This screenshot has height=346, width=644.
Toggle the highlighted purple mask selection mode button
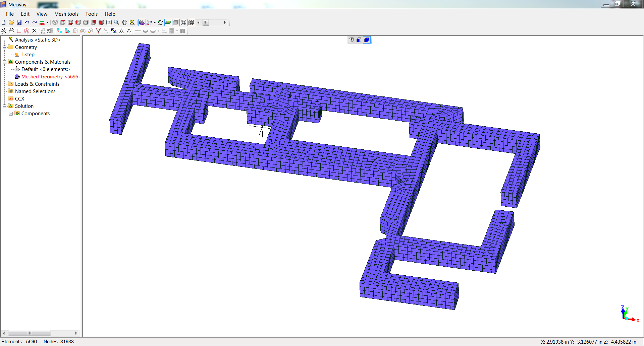142,22
